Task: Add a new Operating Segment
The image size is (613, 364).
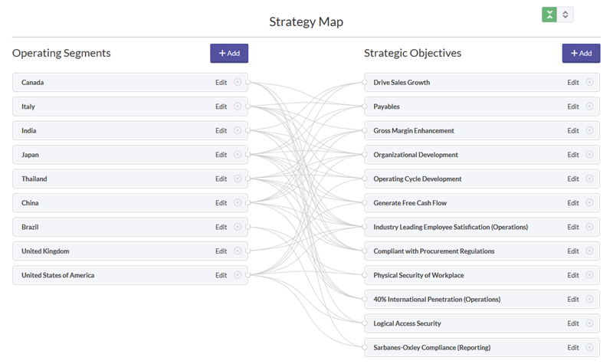Action: point(229,53)
